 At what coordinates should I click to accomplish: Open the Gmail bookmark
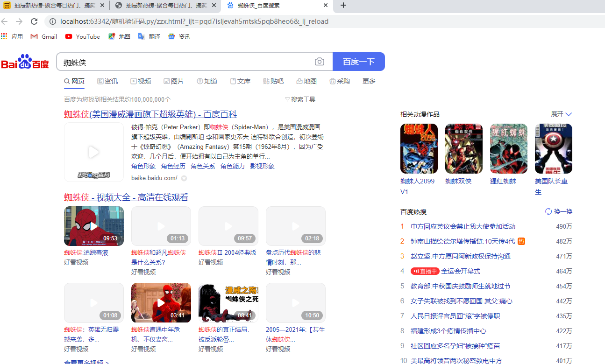click(43, 36)
